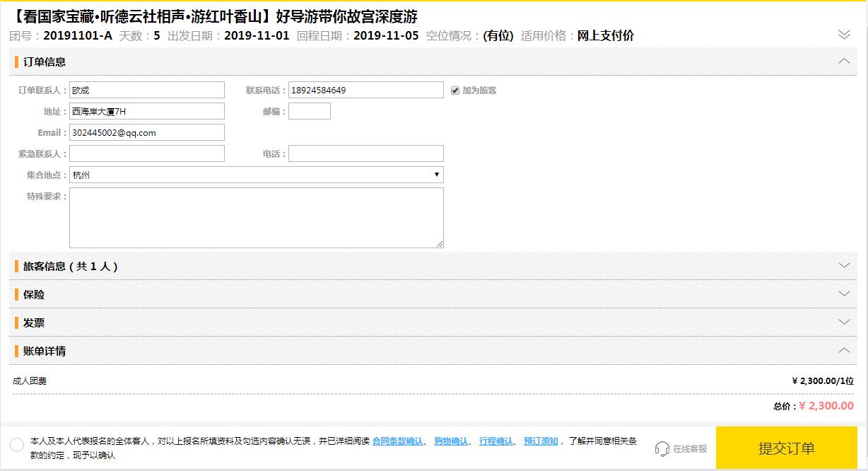Image resolution: width=868 pixels, height=471 pixels.
Task: Open the 合同条款确认 link
Action: 397,441
